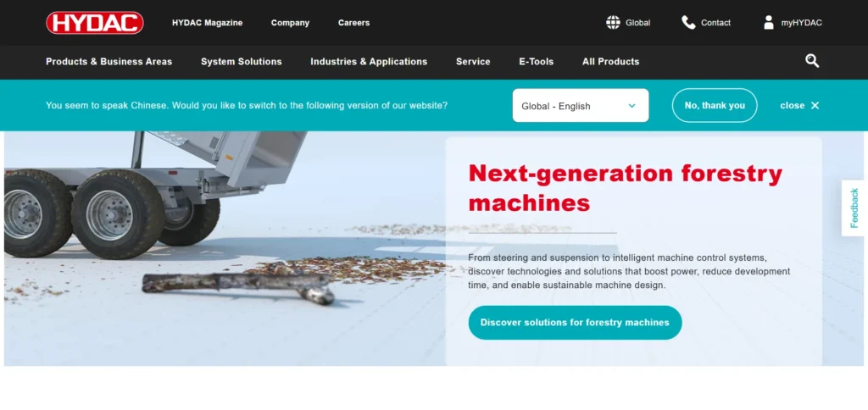Open the All Products menu
Image resolution: width=868 pixels, height=410 pixels.
[x=610, y=62]
